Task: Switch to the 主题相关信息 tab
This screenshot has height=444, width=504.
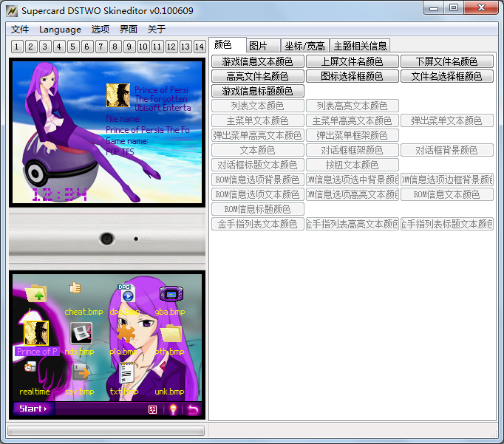Action: pyautogui.click(x=360, y=46)
